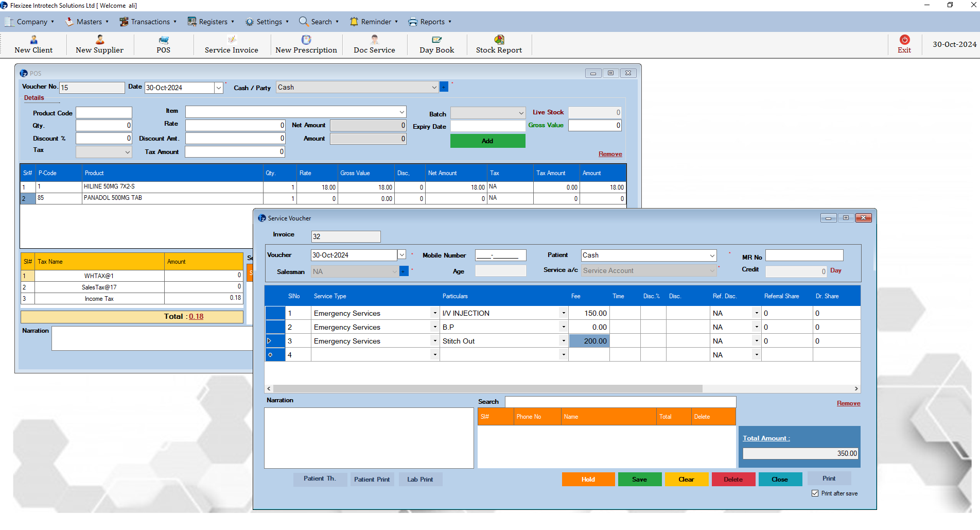Open the Reports menu

tap(430, 22)
